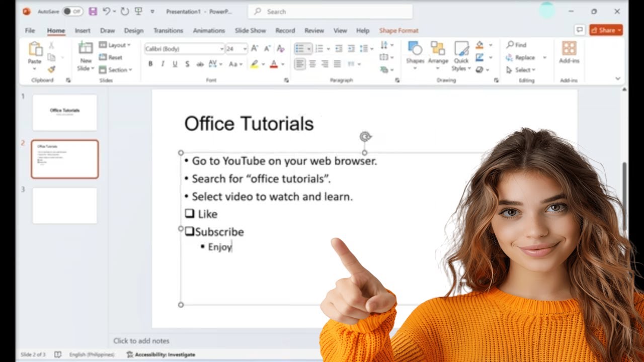Screen dimensions: 644x362
Task: Decrease the font size
Action: click(267, 49)
